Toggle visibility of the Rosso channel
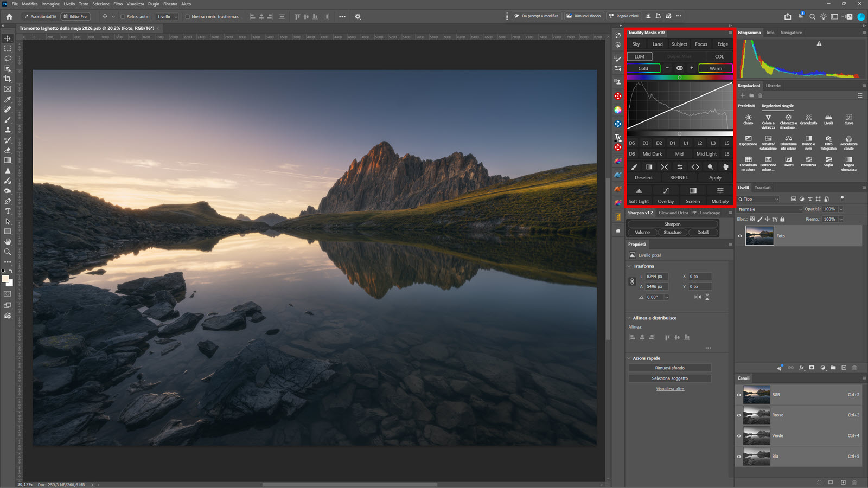The image size is (868, 488). [x=739, y=415]
